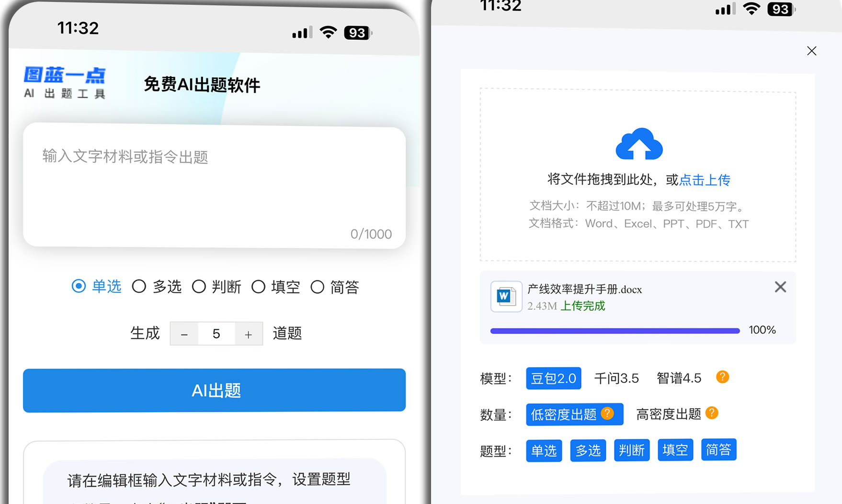This screenshot has width=842, height=504.
Task: Open the help icon on 低密度出题
Action: tap(607, 413)
